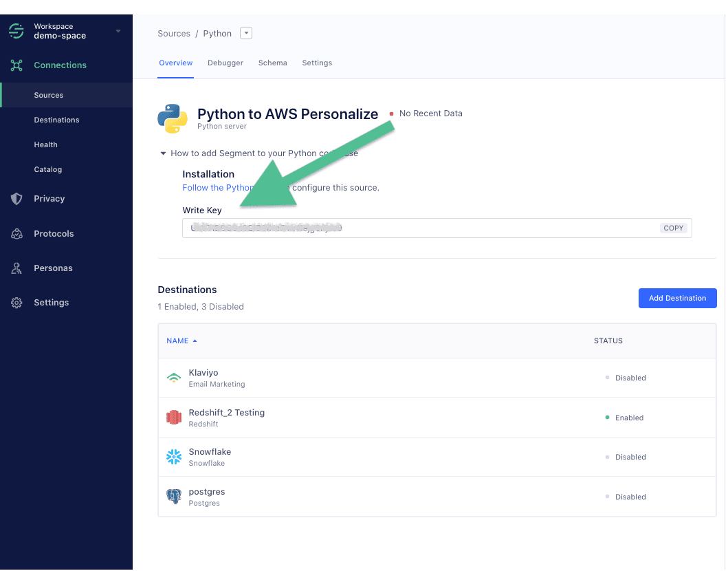The height and width of the screenshot is (571, 728).
Task: Click the Segment workspace logo icon
Action: coord(15,30)
